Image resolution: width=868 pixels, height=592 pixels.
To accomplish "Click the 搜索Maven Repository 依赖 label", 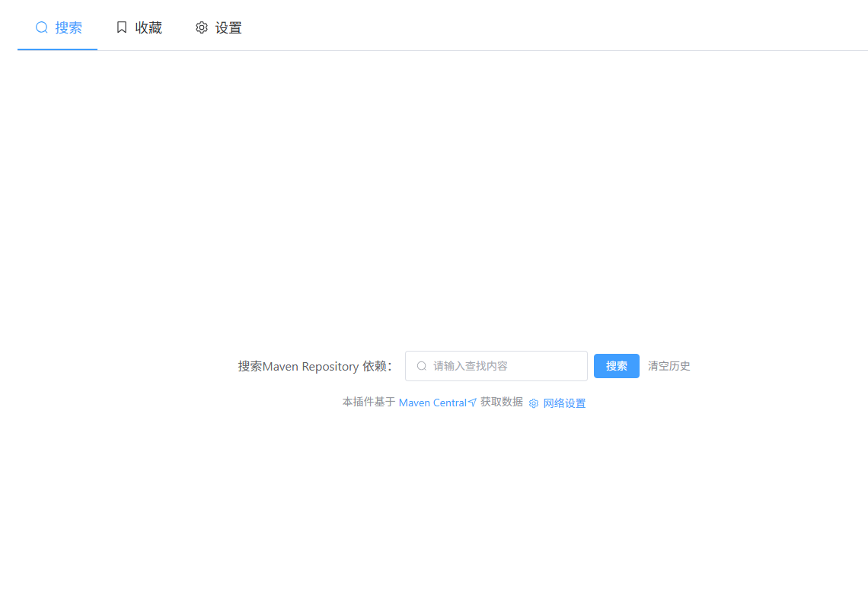I will 315,366.
